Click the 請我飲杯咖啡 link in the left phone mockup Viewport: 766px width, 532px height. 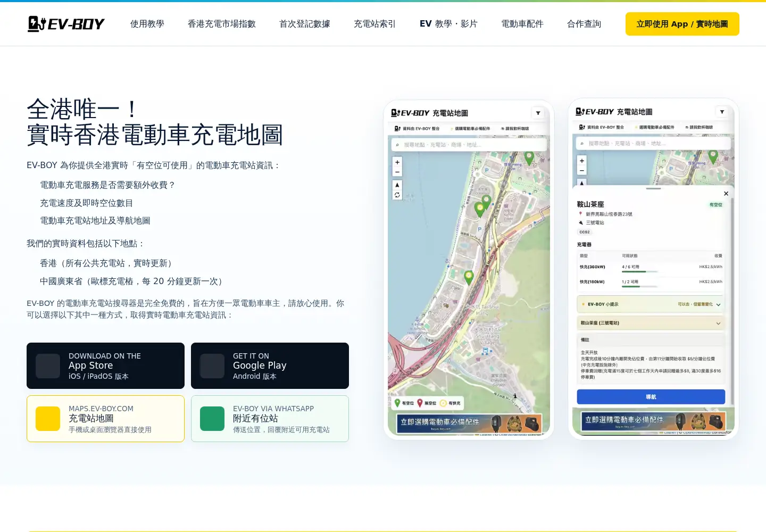click(x=515, y=129)
